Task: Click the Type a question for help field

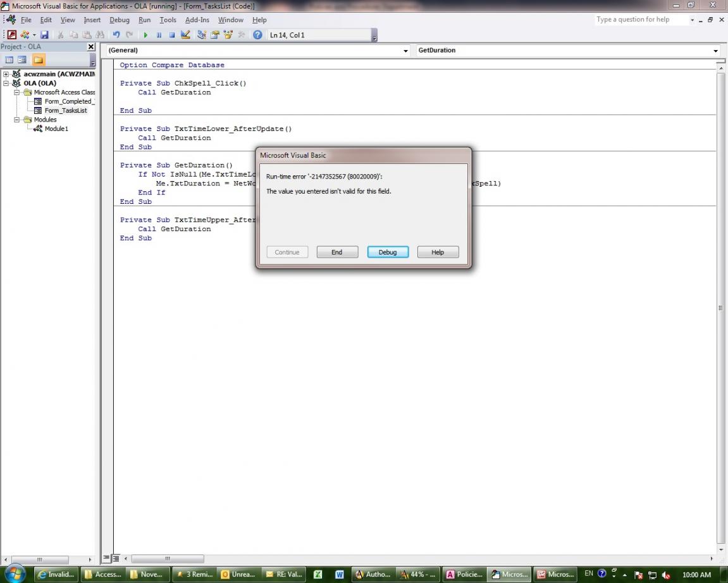Action: pyautogui.click(x=641, y=20)
